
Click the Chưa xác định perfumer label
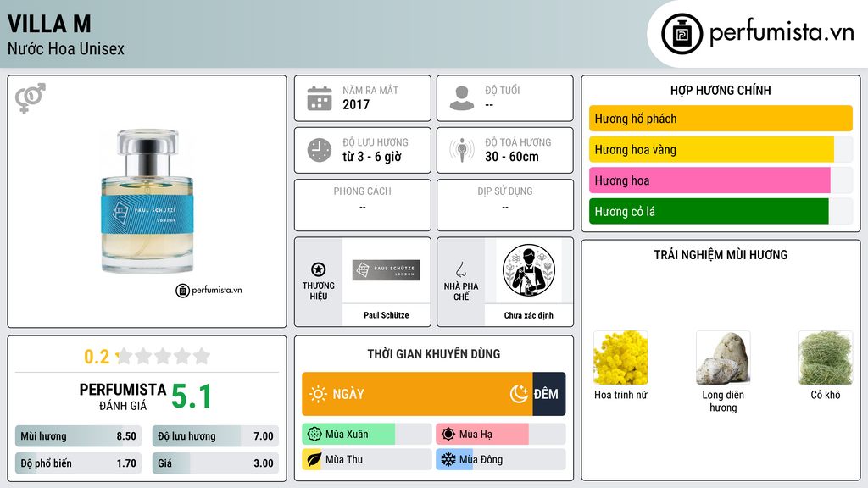point(529,315)
